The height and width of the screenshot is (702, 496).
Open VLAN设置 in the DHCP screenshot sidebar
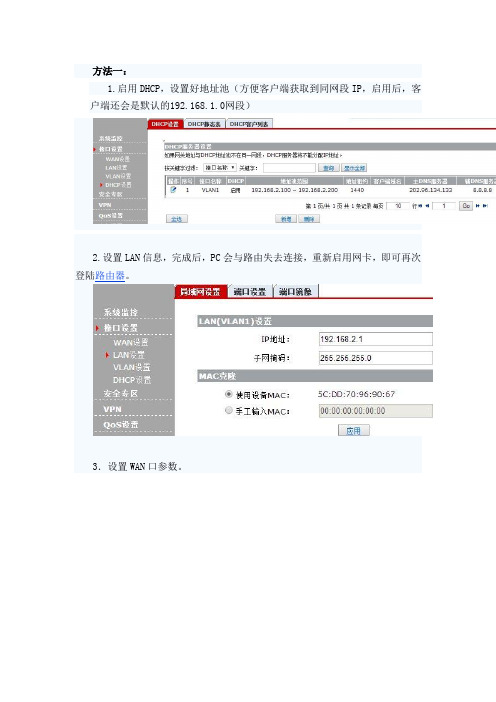[119, 176]
